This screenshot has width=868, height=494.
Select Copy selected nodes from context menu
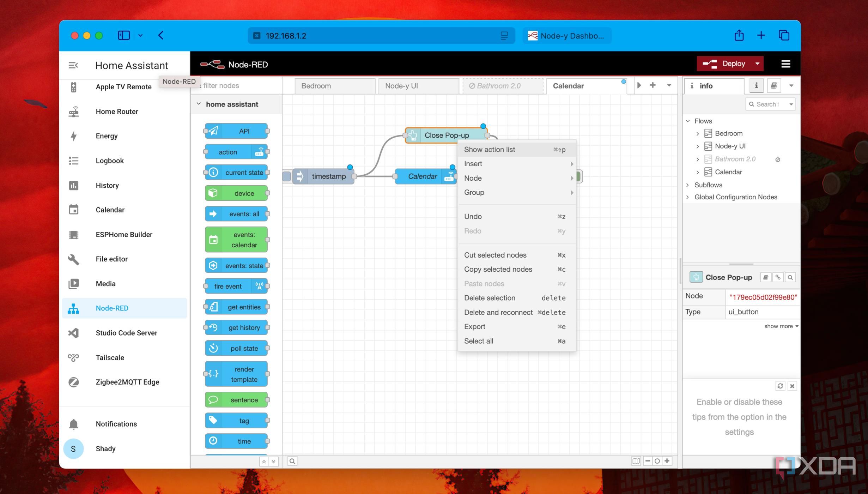498,269
